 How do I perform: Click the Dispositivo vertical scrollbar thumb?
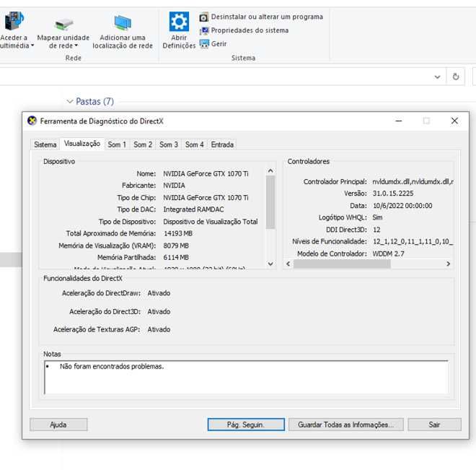point(270,202)
